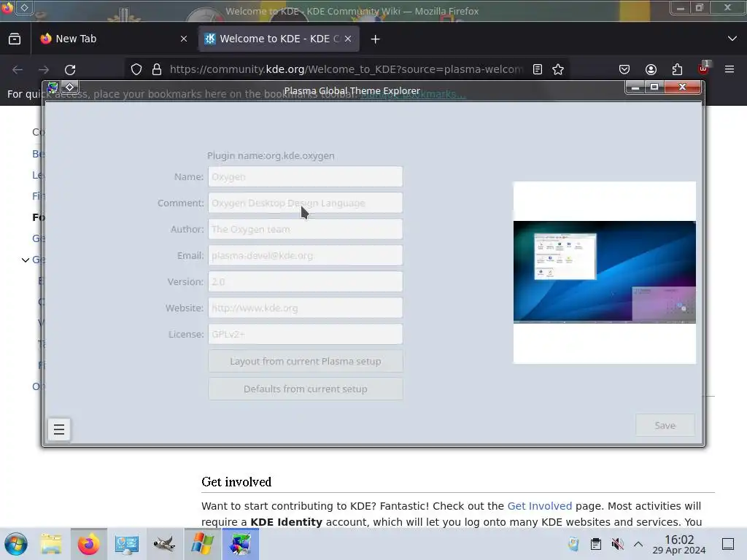Open the hamburger menu in Theme Explorer
Screen dimensions: 747x560
click(59, 429)
